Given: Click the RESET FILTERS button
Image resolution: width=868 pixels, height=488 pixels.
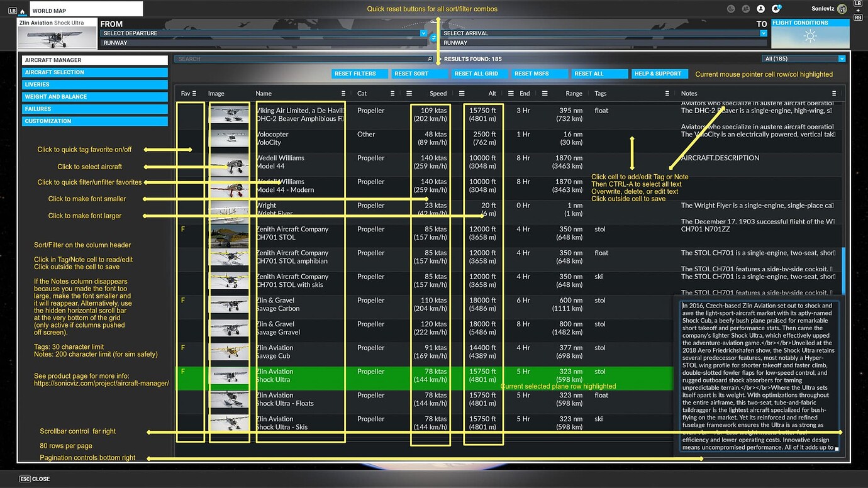Looking at the screenshot, I should click(x=359, y=73).
